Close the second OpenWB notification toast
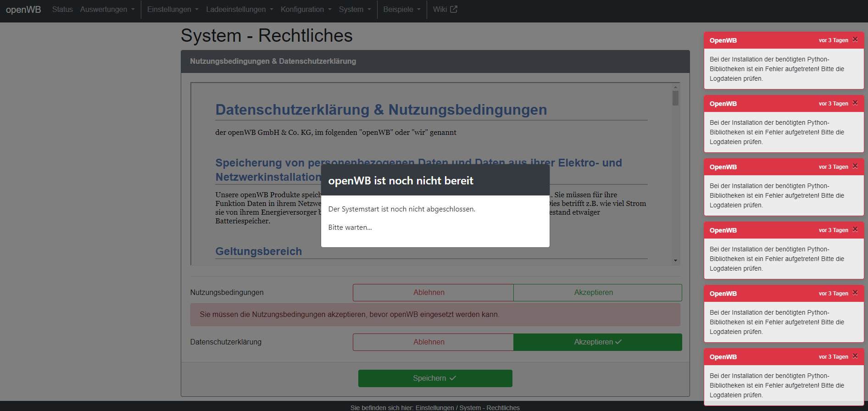 tap(855, 103)
